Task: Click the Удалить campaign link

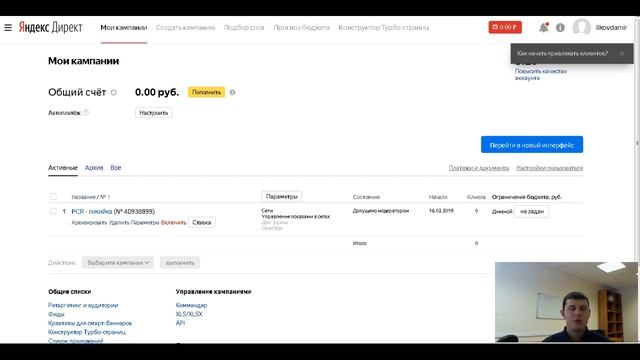Action: tap(119, 222)
